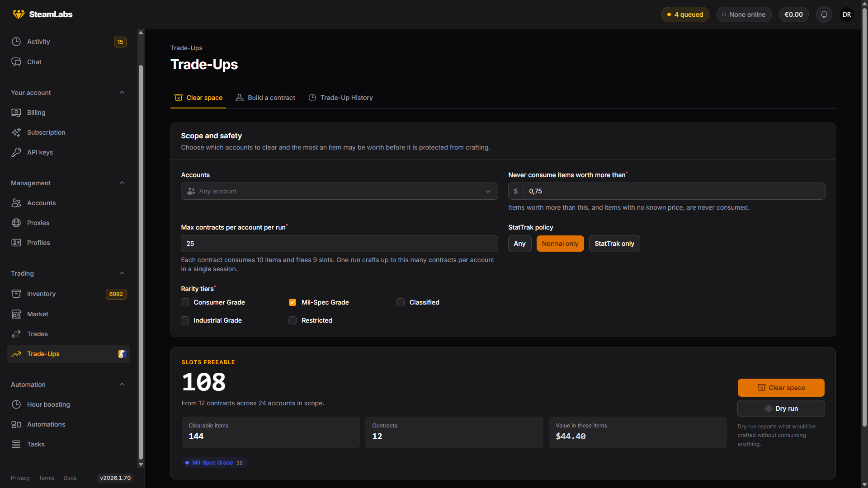
Task: Open the Market page from sidebar
Action: pos(69,314)
